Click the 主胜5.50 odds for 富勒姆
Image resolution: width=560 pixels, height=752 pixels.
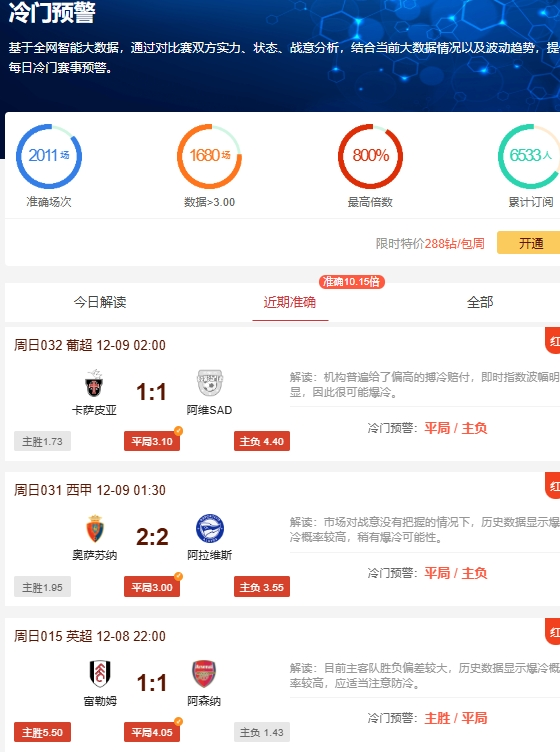coord(42,732)
